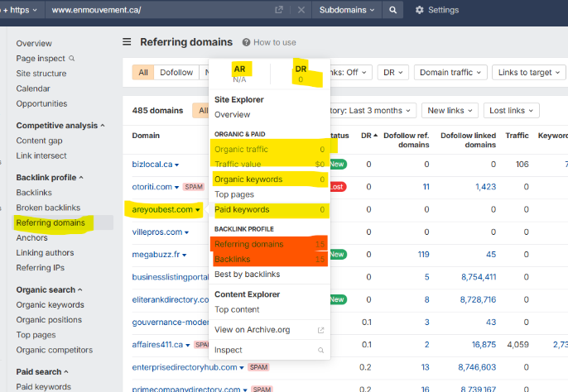568x392 pixels.
Task: Open the New links dropdown
Action: click(x=450, y=110)
